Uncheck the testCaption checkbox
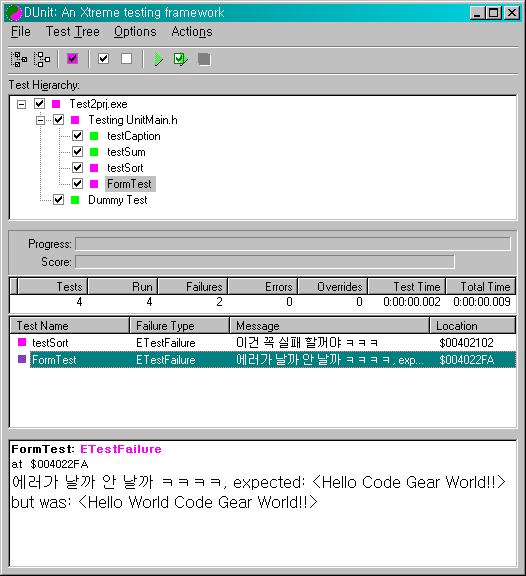The image size is (526, 576). [78, 136]
